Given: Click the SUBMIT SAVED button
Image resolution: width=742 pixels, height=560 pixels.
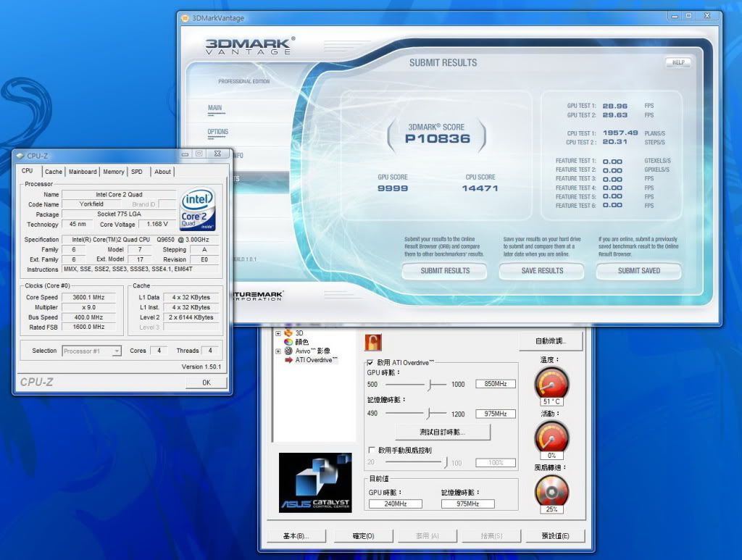Looking at the screenshot, I should (x=639, y=271).
